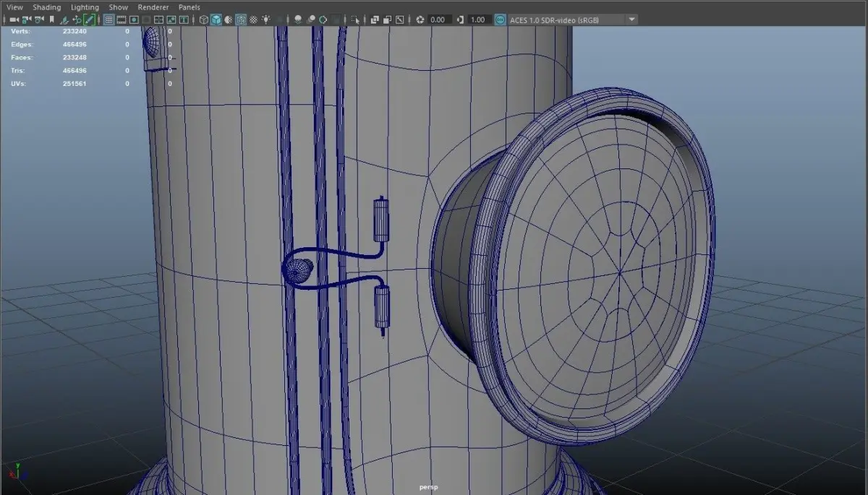This screenshot has width=868, height=495.
Task: Open the View menu
Action: (14, 7)
